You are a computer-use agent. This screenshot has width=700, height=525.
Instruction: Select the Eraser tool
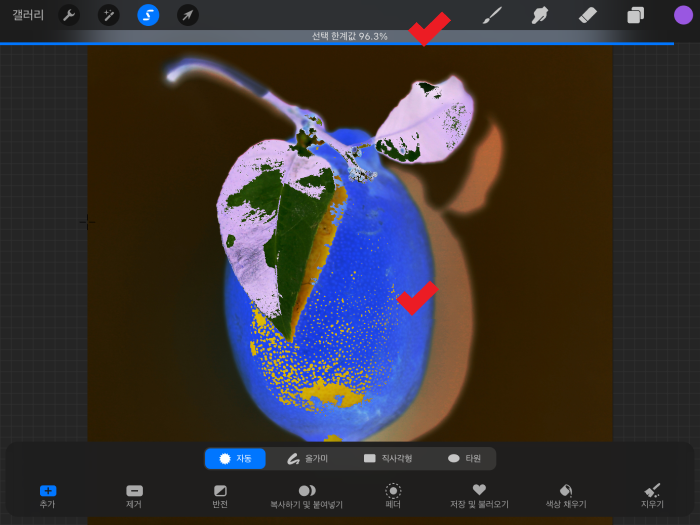(x=588, y=15)
